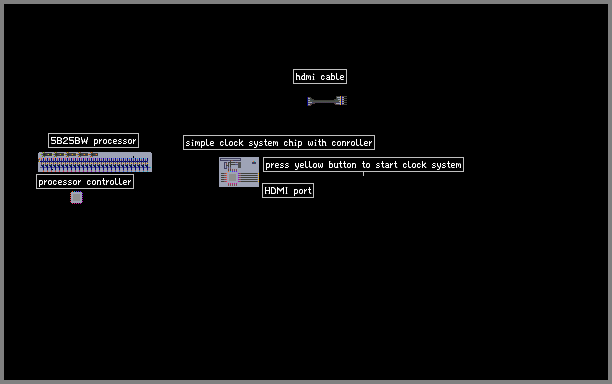Click the left-side pin rows on clock board
This screenshot has height=384, width=612.
click(x=224, y=178)
